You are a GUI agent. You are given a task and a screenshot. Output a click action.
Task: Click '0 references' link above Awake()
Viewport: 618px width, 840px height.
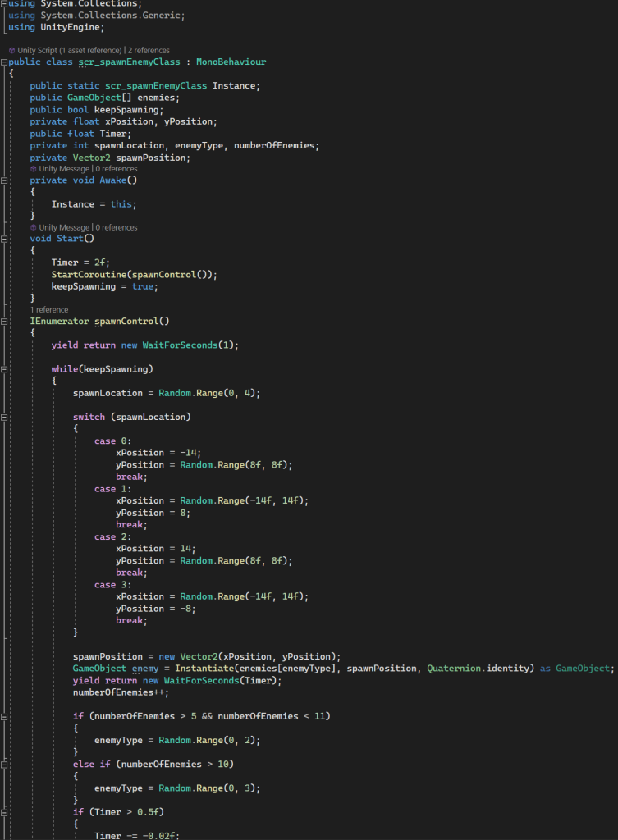click(116, 169)
